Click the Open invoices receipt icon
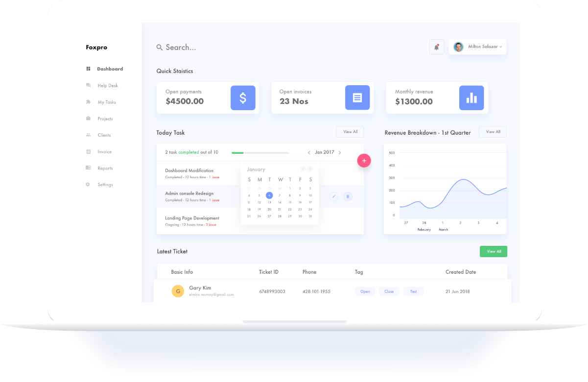The height and width of the screenshot is (382, 588). point(357,98)
